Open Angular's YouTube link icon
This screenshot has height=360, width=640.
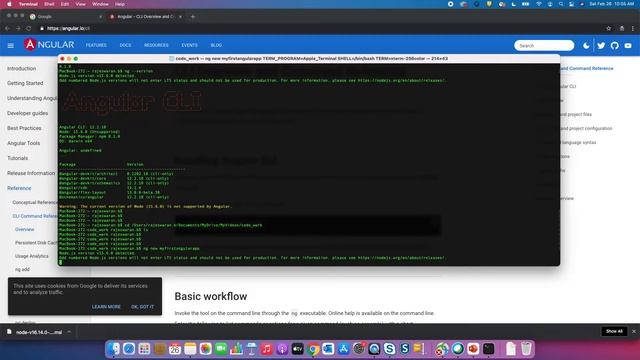click(x=628, y=45)
